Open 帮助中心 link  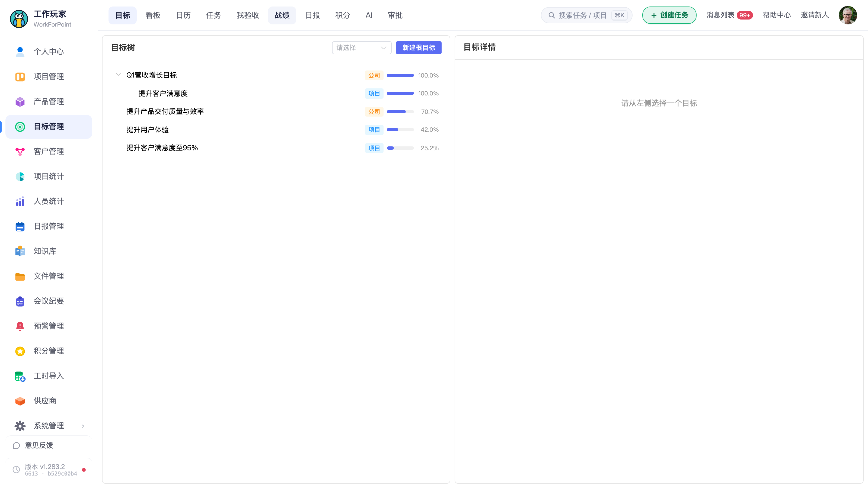point(777,15)
